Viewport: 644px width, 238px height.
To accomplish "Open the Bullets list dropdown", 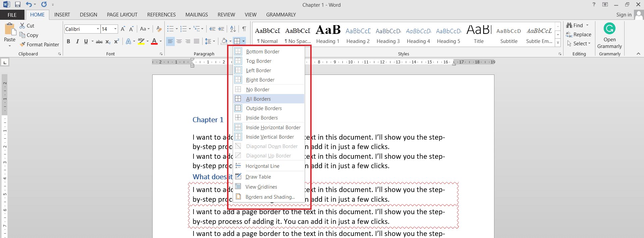I will [x=176, y=29].
